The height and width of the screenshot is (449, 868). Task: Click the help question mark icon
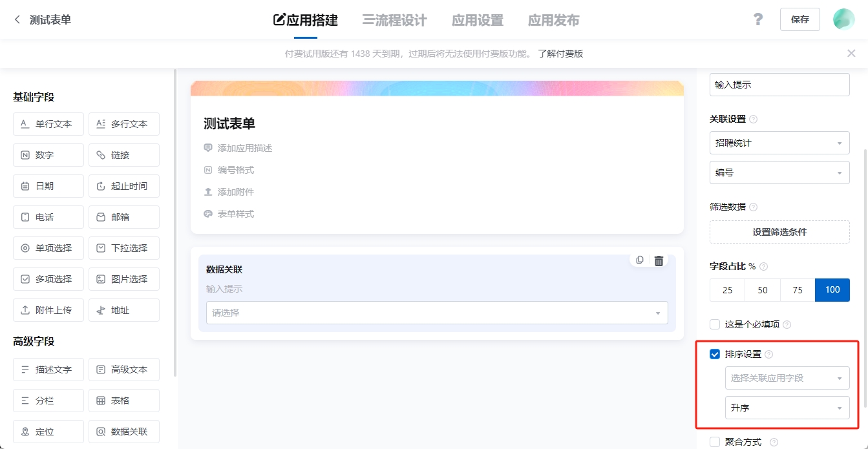758,19
